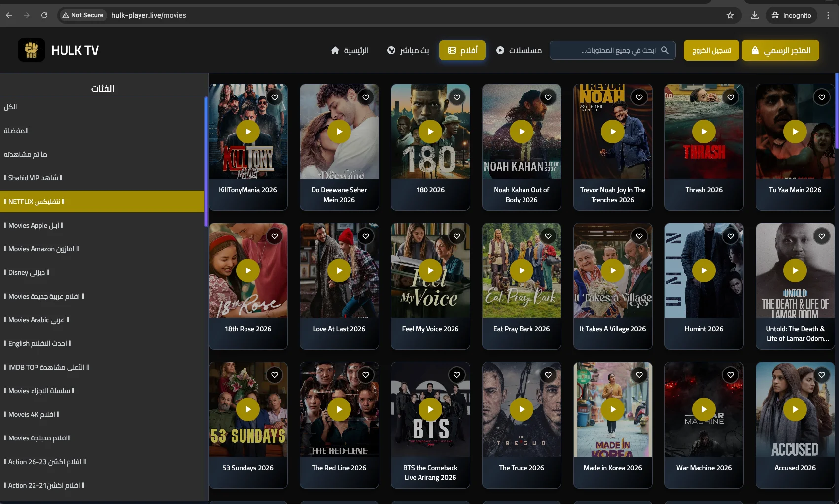This screenshot has width=839, height=504.
Task: Select Movies Amazon امازون category
Action: pos(102,249)
